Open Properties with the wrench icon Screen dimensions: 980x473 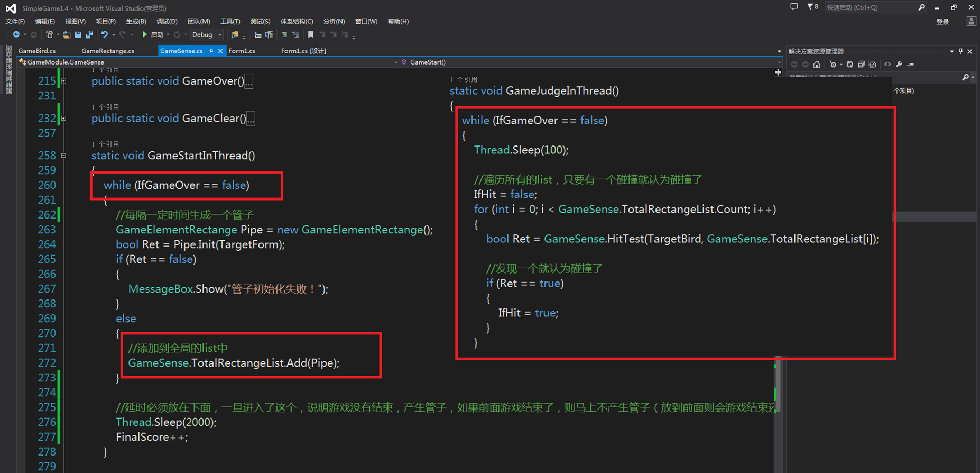point(899,65)
